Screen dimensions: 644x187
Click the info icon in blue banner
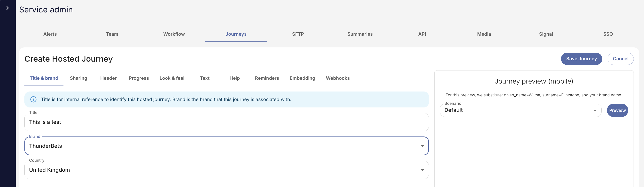coord(33,99)
